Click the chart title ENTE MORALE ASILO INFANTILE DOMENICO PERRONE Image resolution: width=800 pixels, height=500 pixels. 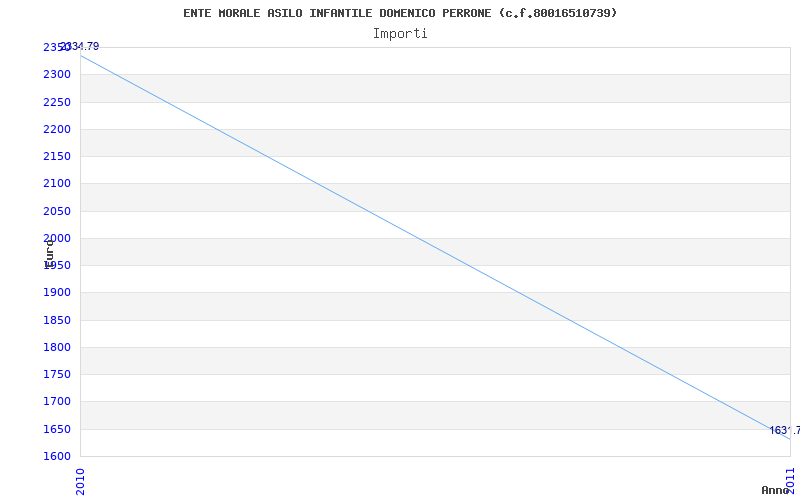400,13
